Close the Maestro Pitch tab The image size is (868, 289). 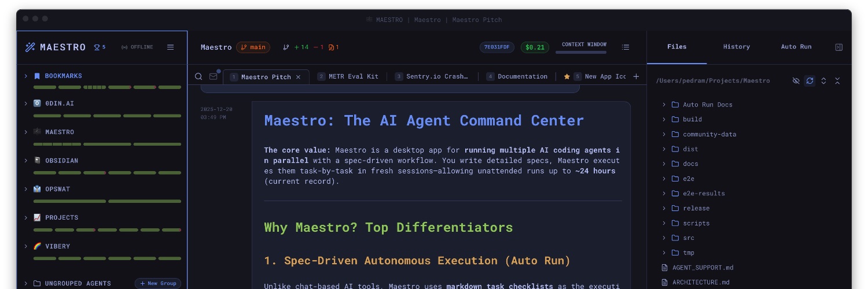click(x=299, y=77)
